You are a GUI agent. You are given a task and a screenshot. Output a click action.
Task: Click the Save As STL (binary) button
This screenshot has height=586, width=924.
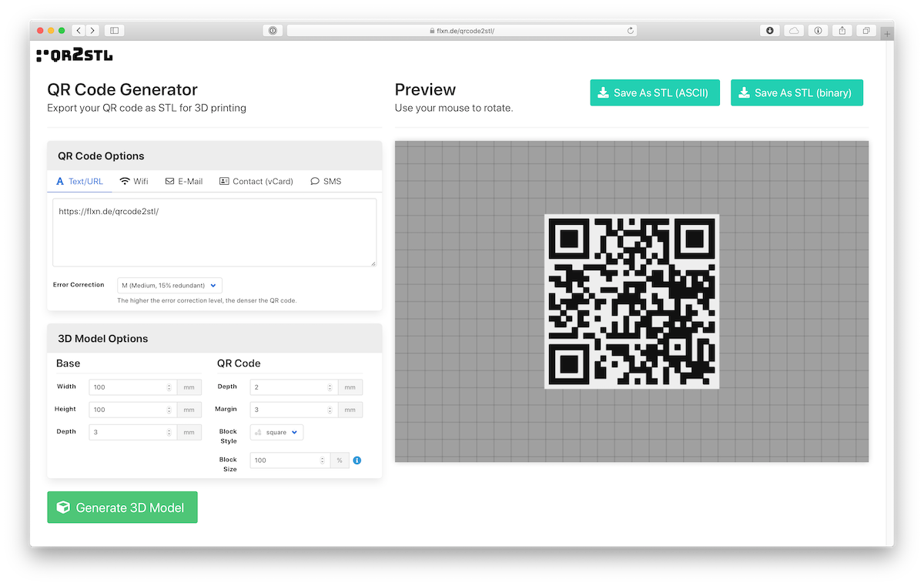[796, 92]
